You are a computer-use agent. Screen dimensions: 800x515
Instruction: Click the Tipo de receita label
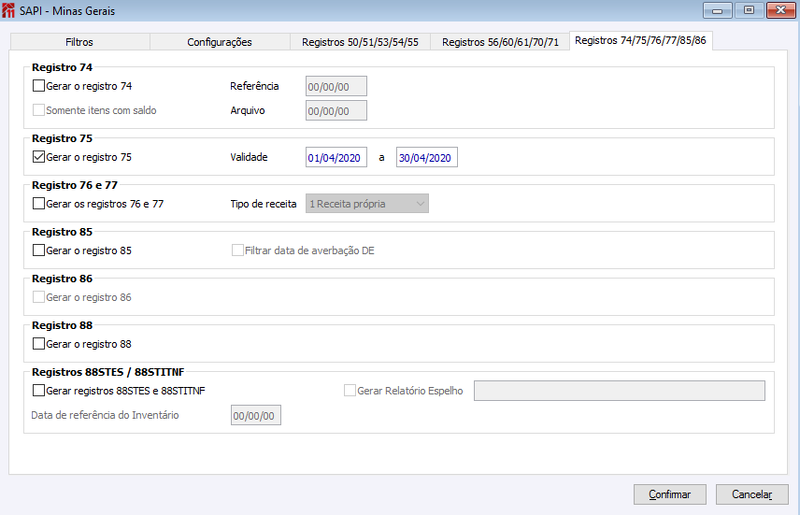tap(263, 204)
